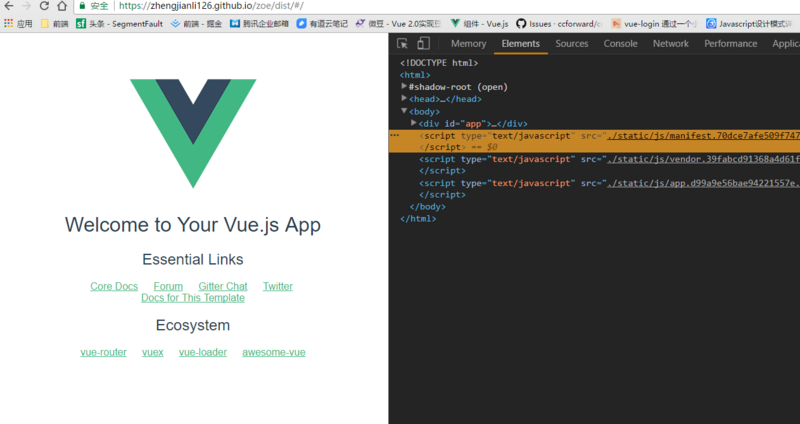
Task: Open the Vue 2.0 bookmark
Action: click(x=398, y=23)
